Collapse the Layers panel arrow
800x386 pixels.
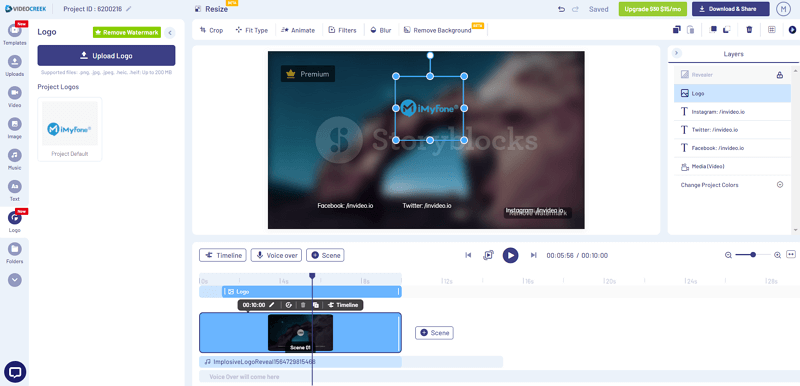[677, 53]
